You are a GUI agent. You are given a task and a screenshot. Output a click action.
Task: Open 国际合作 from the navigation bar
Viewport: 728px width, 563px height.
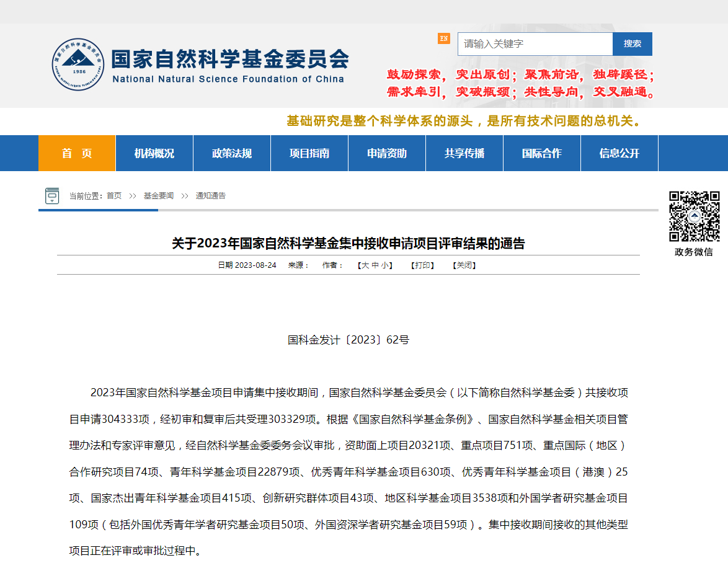pyautogui.click(x=542, y=153)
